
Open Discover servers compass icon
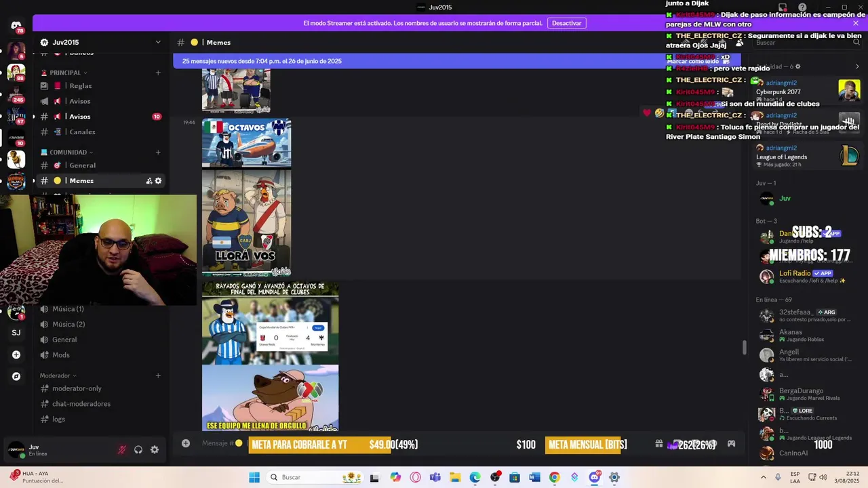coord(16,376)
